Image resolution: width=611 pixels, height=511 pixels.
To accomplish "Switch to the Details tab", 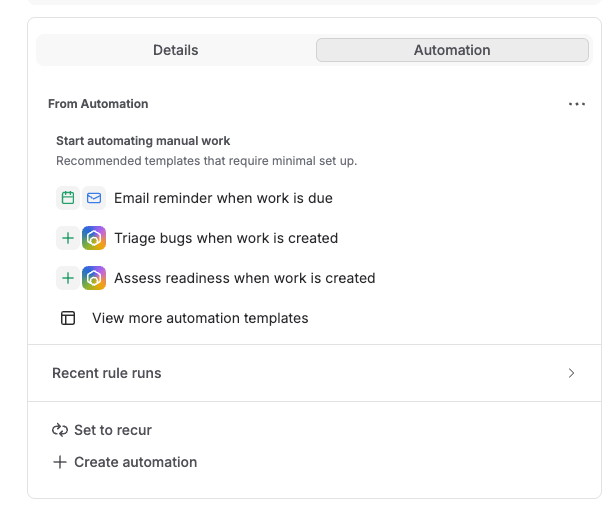I will click(175, 50).
